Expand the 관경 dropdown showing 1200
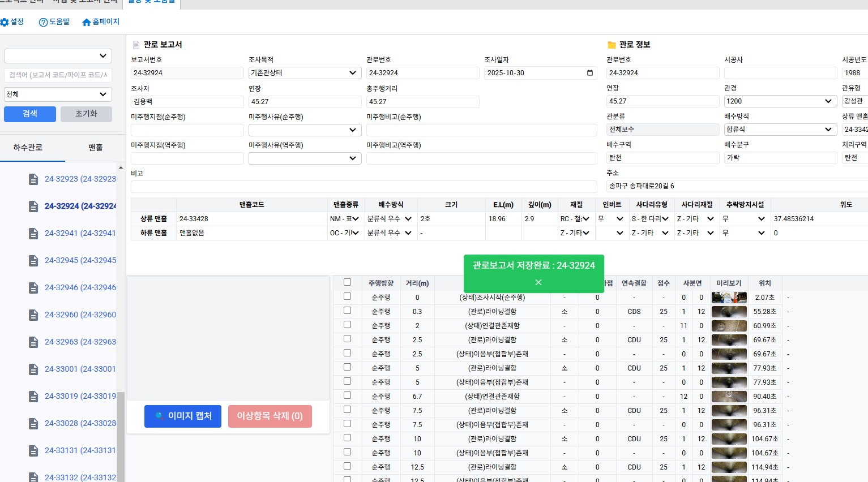The image size is (868, 482). tap(780, 101)
